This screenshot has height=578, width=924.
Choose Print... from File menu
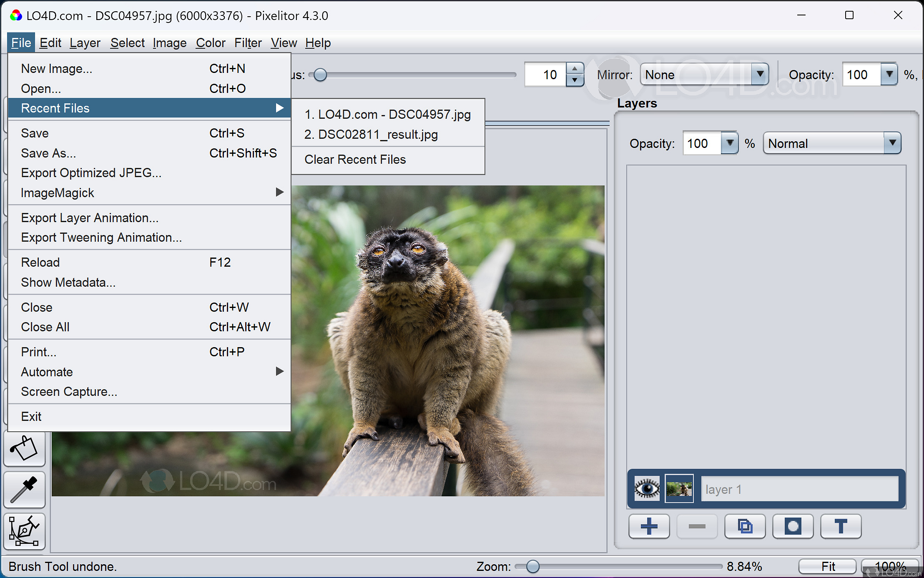149,352
